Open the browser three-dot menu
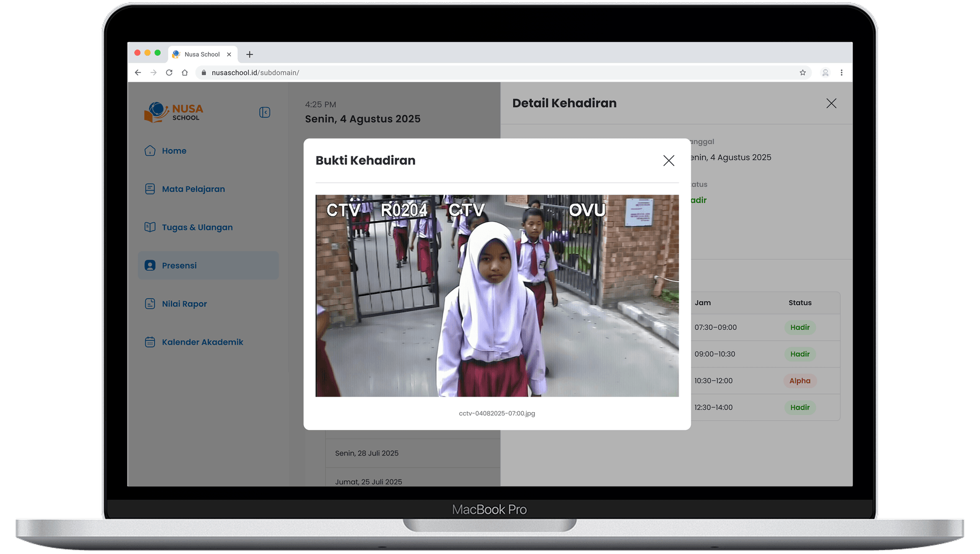The height and width of the screenshot is (554, 980). pos(842,73)
